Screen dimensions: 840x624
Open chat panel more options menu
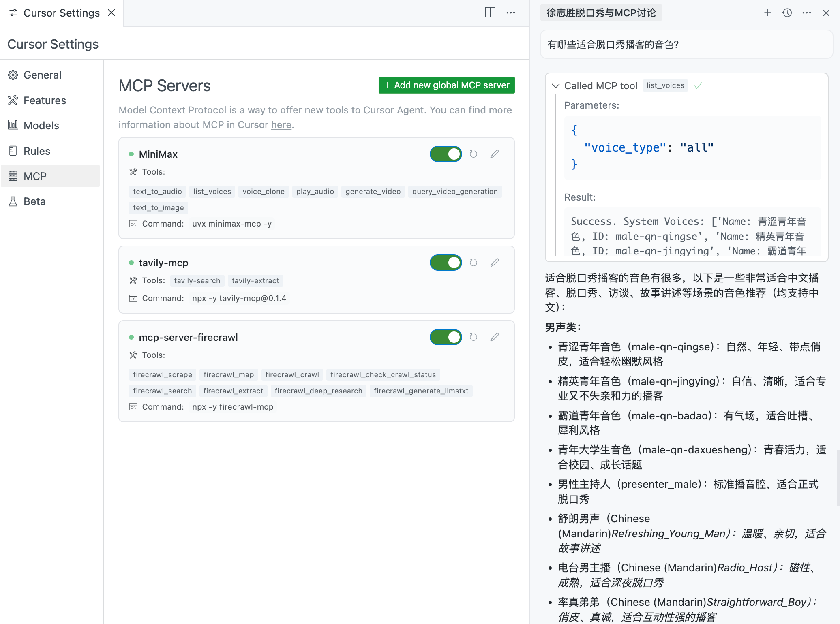(x=806, y=13)
